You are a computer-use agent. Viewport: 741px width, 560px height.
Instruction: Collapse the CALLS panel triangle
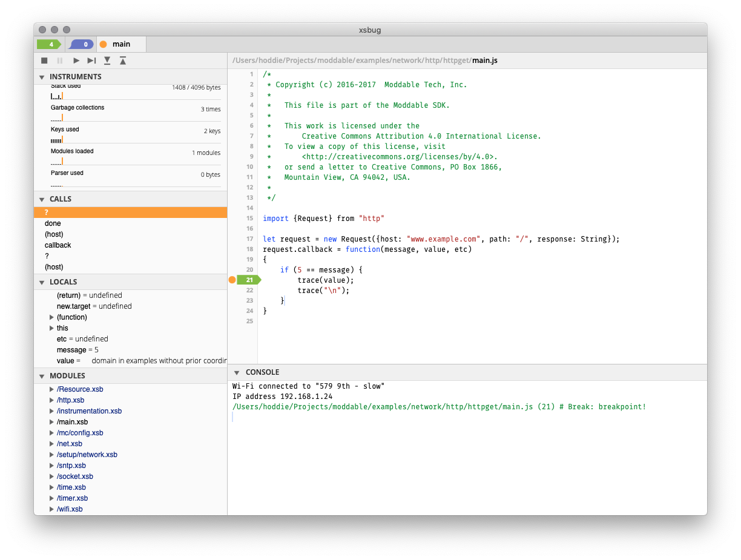(42, 199)
